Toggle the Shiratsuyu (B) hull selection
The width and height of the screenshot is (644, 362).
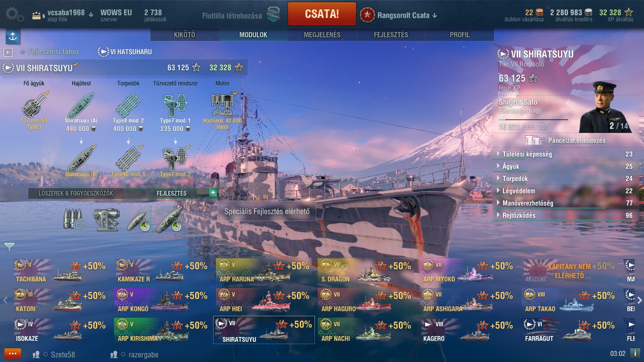pos(81,159)
